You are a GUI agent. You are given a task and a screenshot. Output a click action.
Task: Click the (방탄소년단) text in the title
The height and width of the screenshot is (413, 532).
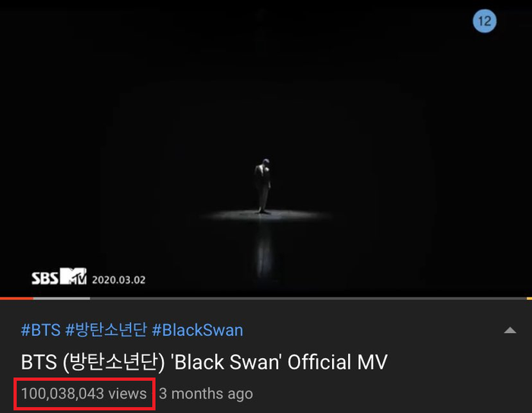coord(114,362)
